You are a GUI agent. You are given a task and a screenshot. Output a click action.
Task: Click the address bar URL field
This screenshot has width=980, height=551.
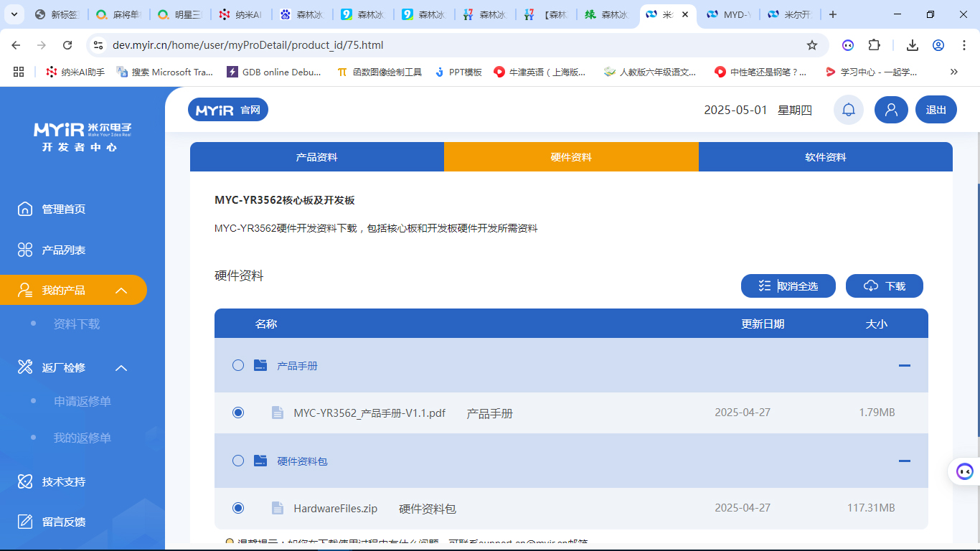click(457, 45)
